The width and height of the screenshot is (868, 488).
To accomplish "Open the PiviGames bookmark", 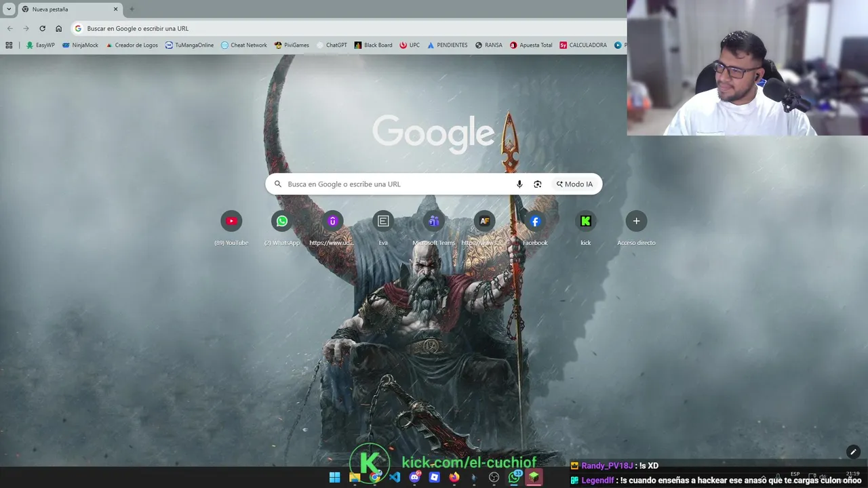I will (x=292, y=45).
